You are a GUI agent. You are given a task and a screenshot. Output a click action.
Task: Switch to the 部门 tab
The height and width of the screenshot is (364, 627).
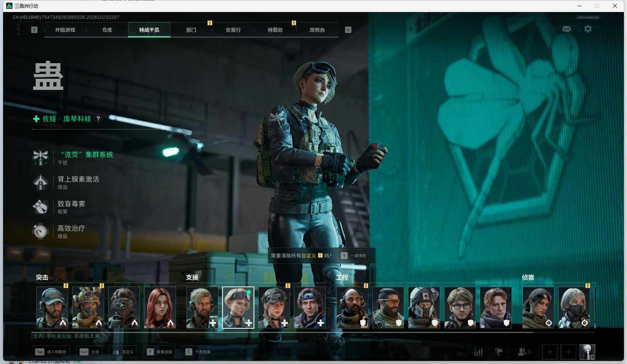click(191, 30)
